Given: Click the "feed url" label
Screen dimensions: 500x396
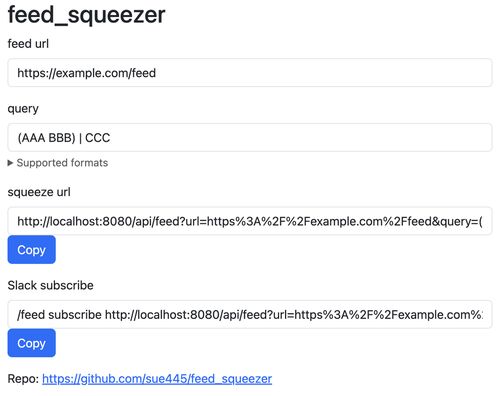Looking at the screenshot, I should click(x=28, y=44).
